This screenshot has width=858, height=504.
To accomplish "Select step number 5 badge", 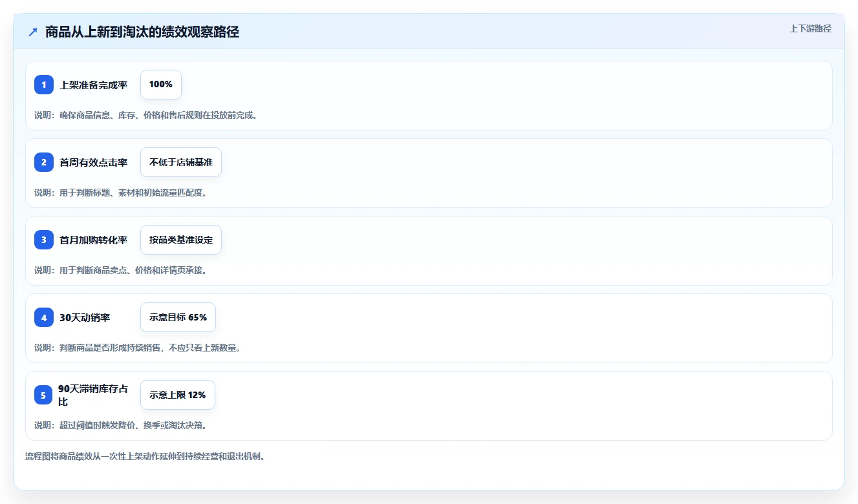I will [44, 395].
